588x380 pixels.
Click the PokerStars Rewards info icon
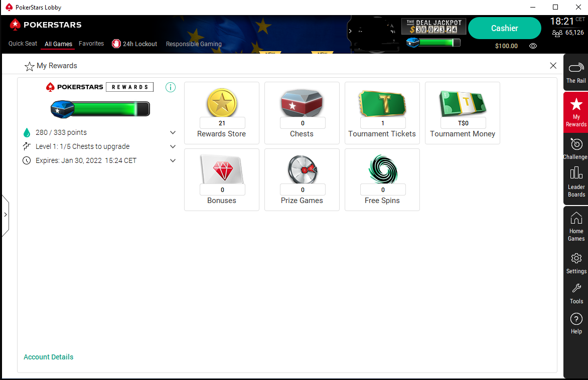click(x=171, y=87)
